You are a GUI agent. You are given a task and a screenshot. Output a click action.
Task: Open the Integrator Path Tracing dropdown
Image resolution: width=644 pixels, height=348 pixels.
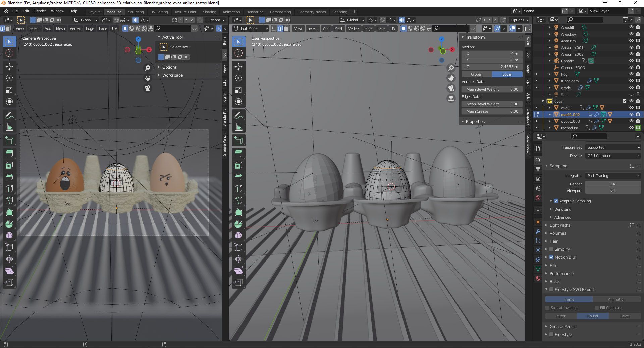613,176
